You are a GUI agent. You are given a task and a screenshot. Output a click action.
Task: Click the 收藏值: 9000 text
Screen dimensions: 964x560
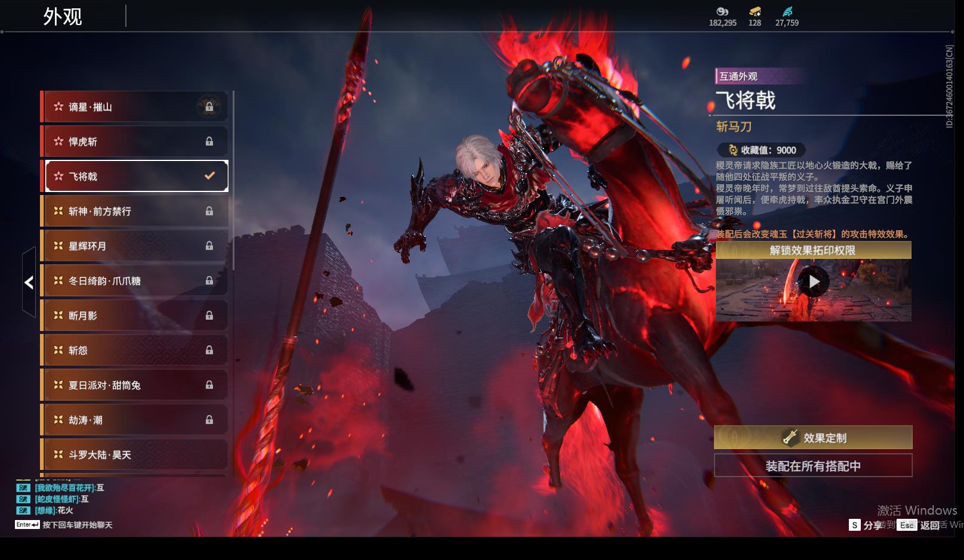[769, 150]
